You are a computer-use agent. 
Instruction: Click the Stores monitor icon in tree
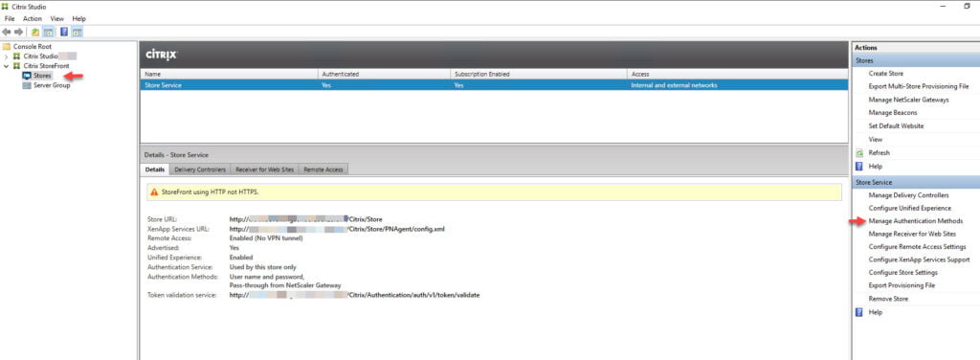click(x=26, y=76)
